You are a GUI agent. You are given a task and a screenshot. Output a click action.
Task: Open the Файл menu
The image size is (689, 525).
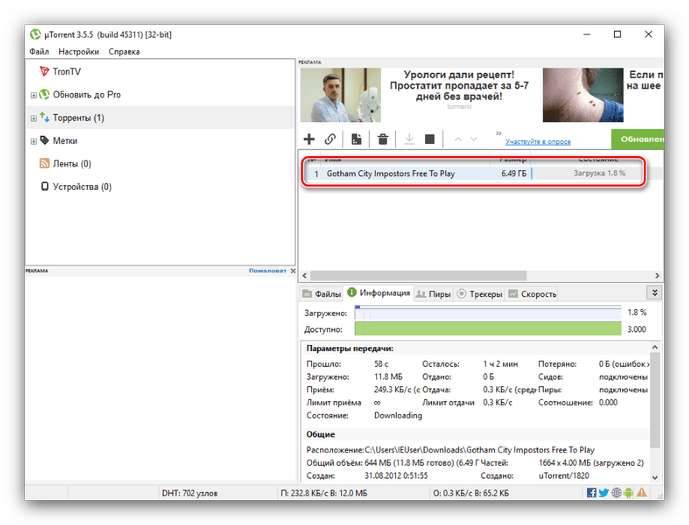(39, 51)
